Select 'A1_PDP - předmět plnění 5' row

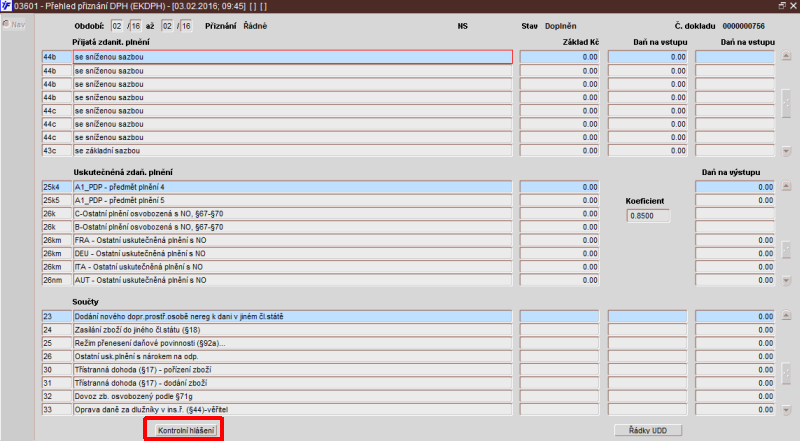tap(292, 201)
